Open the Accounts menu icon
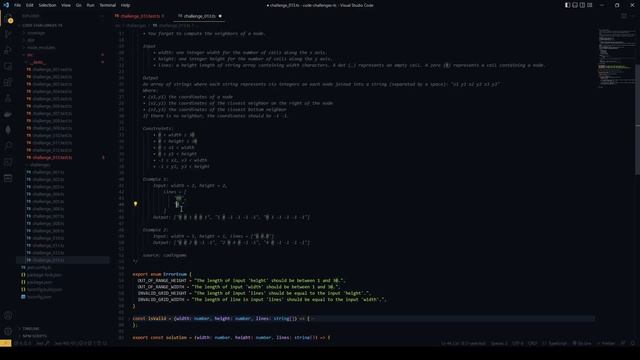 (x=8, y=316)
